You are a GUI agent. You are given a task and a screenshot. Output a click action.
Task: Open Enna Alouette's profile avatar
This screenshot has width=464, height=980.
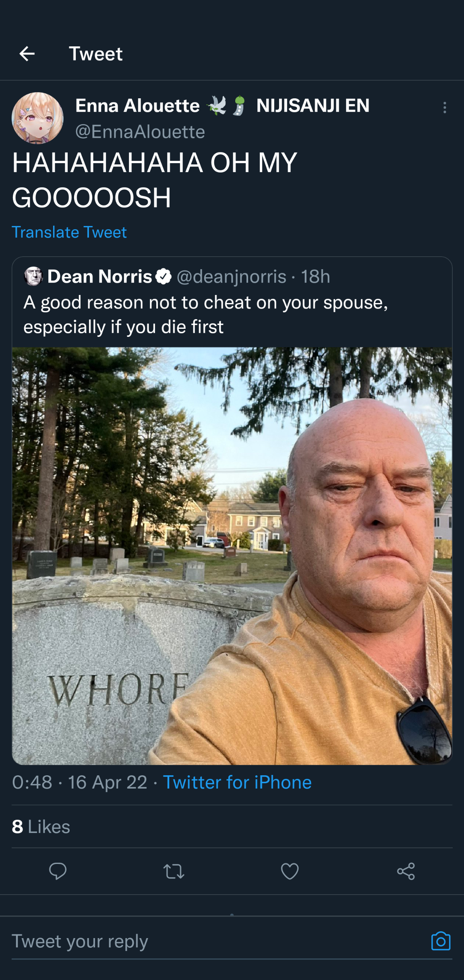[x=37, y=118]
